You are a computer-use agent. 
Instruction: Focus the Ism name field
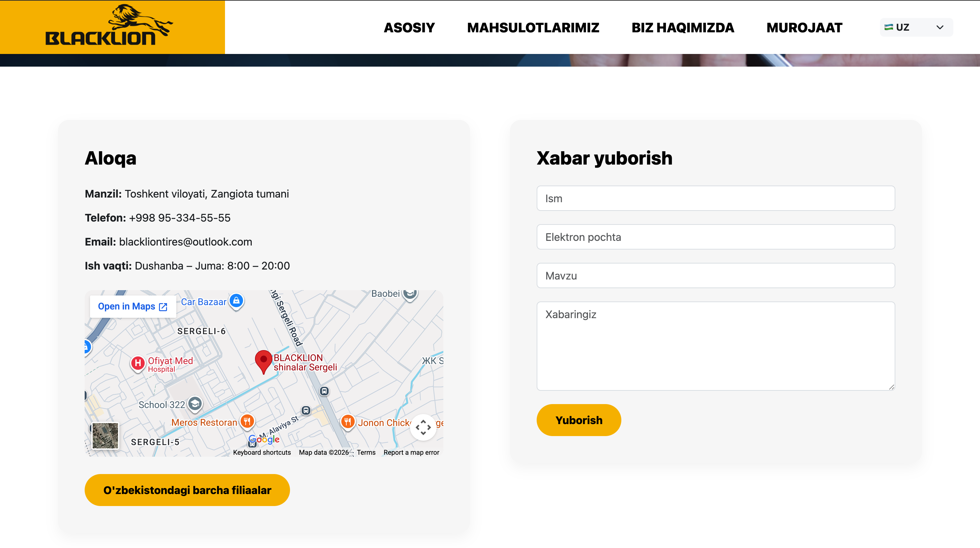[716, 198]
